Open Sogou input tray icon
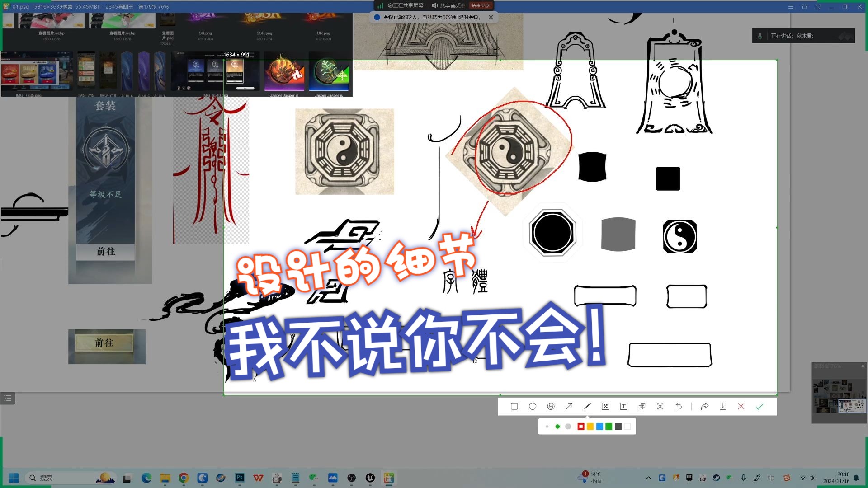 click(x=787, y=478)
